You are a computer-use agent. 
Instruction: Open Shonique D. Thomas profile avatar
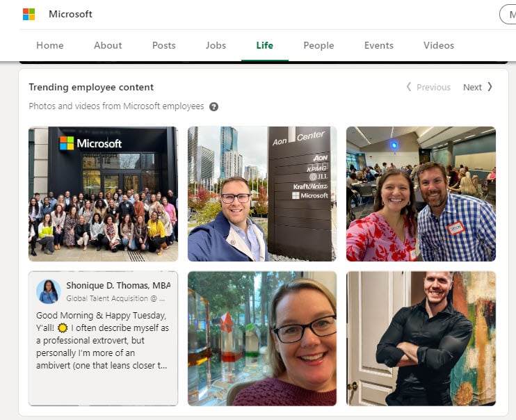(49, 291)
